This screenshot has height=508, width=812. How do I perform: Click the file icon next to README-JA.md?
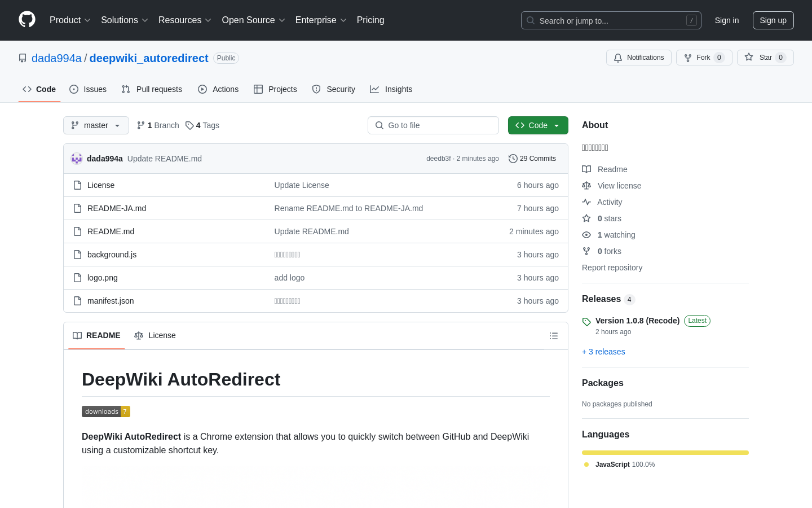[78, 208]
